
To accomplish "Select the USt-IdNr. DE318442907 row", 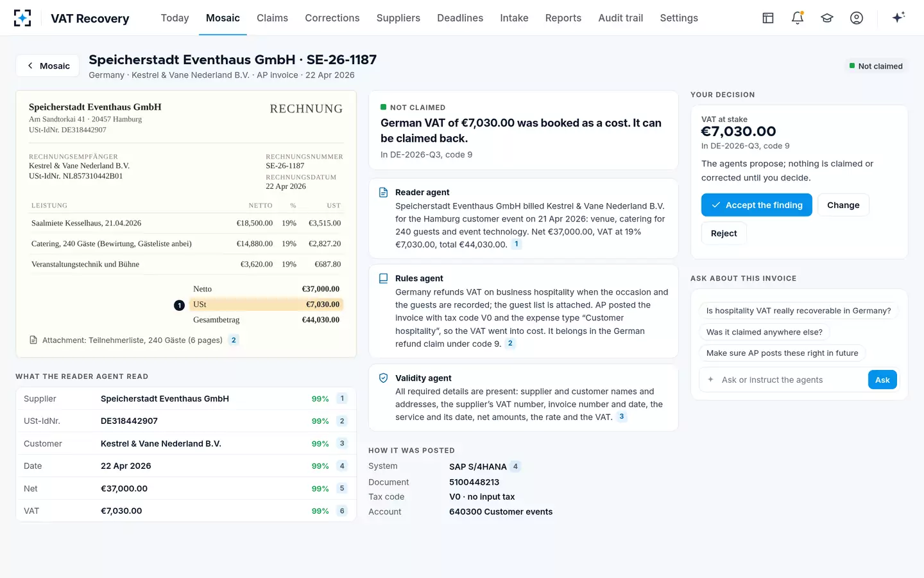I will [x=186, y=421].
